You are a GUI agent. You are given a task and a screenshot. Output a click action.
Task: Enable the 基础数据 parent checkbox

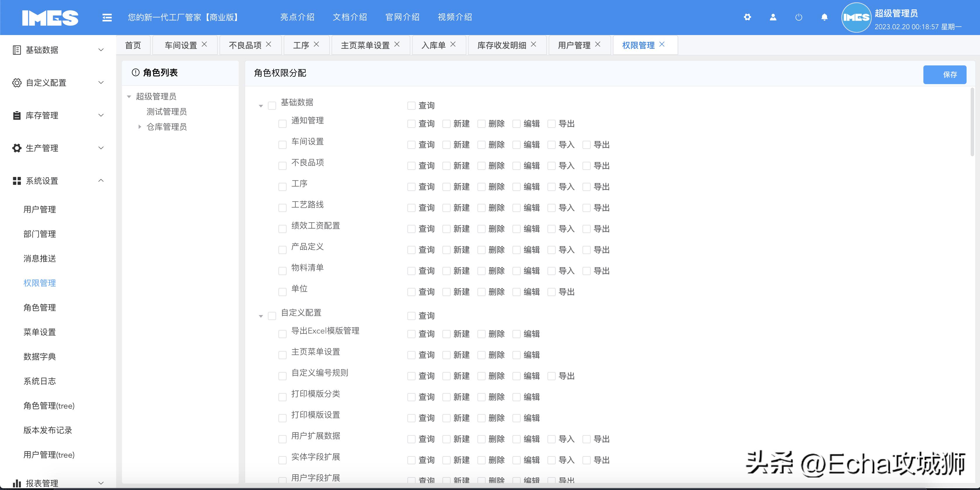click(272, 105)
